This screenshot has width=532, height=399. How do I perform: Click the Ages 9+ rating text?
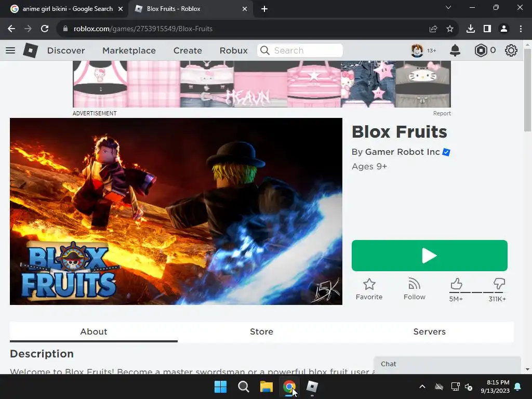(x=369, y=166)
